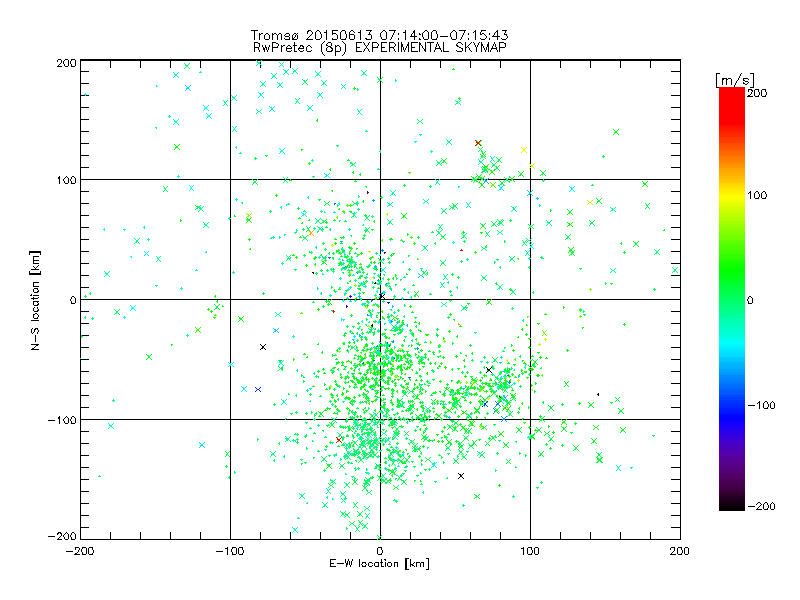Click the black X marker near E-W −78, N-S −40

coord(263,347)
